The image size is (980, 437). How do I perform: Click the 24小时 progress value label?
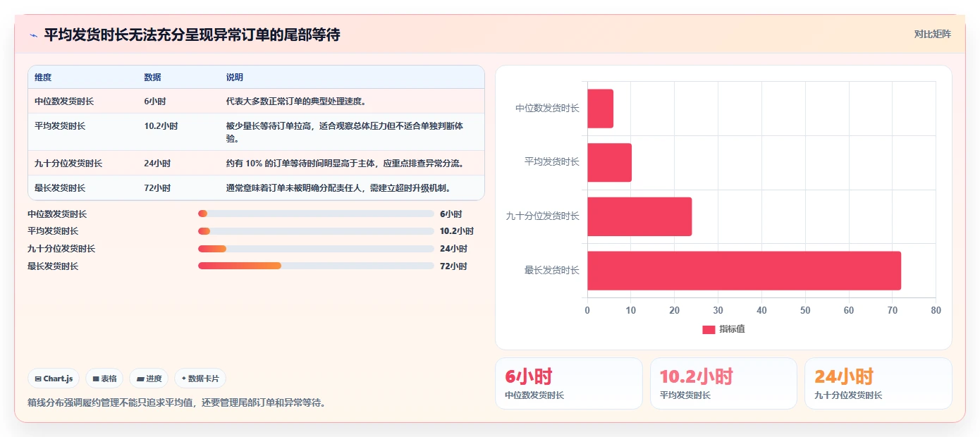[x=453, y=249]
